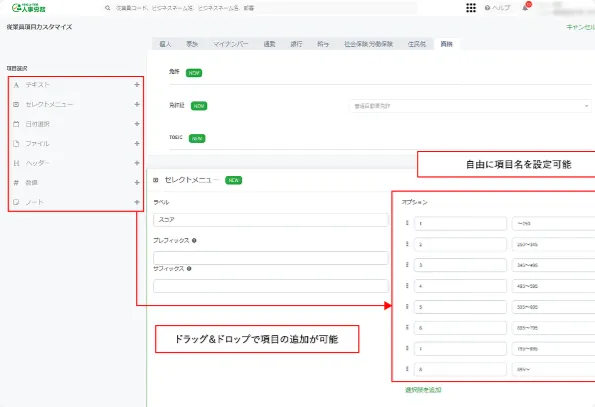Switch to the 個人 tab

tap(165, 44)
